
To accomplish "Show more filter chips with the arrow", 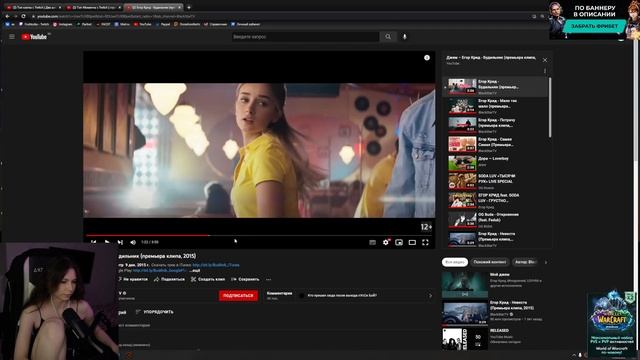I will pos(546,262).
